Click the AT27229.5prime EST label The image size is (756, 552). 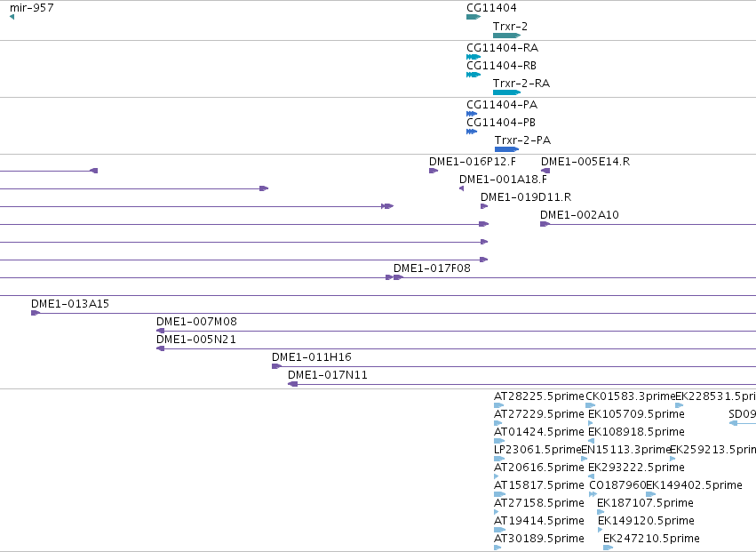point(539,414)
